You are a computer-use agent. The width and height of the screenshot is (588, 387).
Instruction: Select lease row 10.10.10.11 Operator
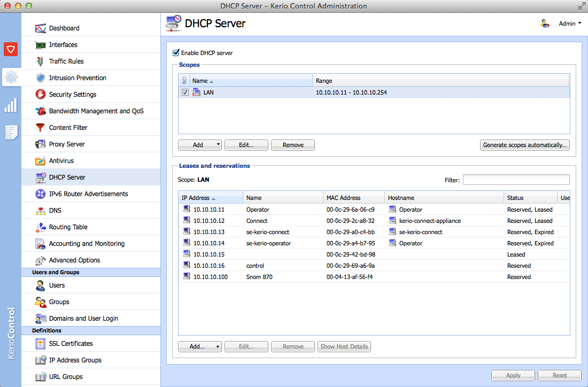pyautogui.click(x=374, y=209)
